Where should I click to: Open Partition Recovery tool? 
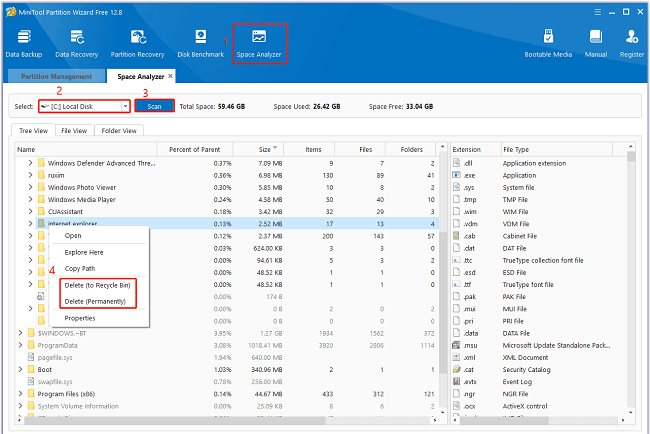[x=137, y=43]
